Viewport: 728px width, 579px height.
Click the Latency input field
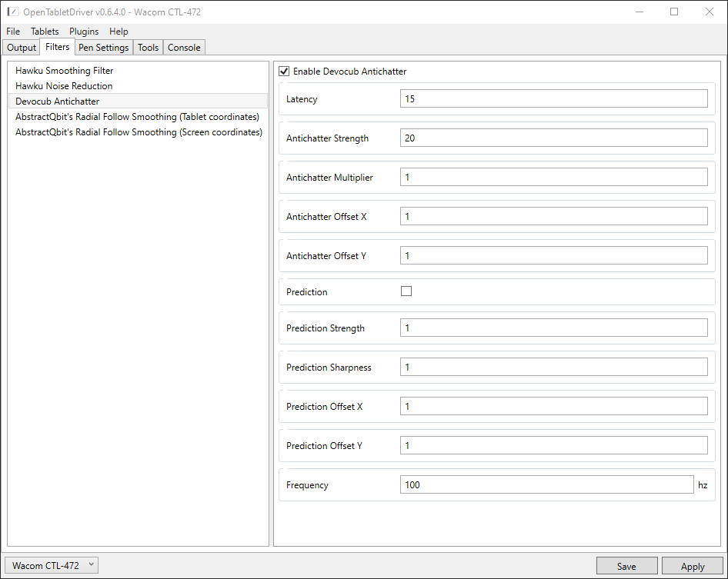(x=553, y=98)
